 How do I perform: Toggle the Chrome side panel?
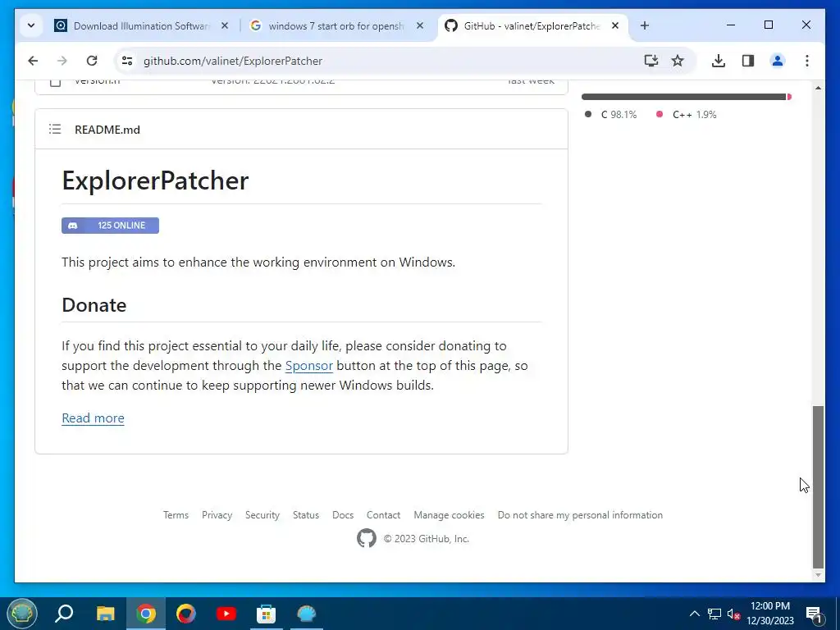coord(748,61)
